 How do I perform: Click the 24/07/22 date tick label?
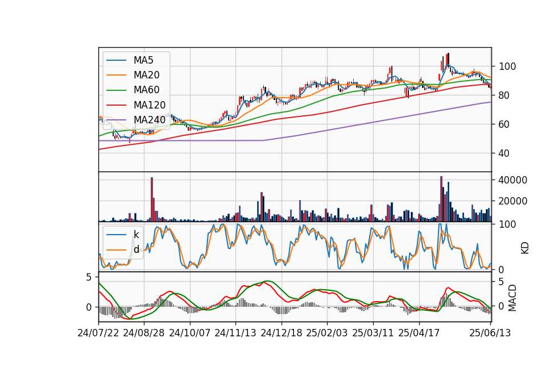(x=98, y=333)
